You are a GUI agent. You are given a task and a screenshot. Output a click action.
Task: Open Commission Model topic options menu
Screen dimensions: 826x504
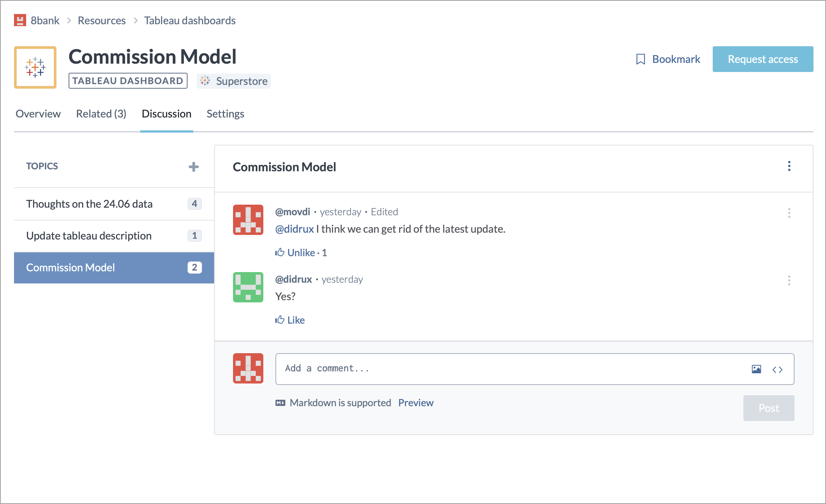point(789,166)
